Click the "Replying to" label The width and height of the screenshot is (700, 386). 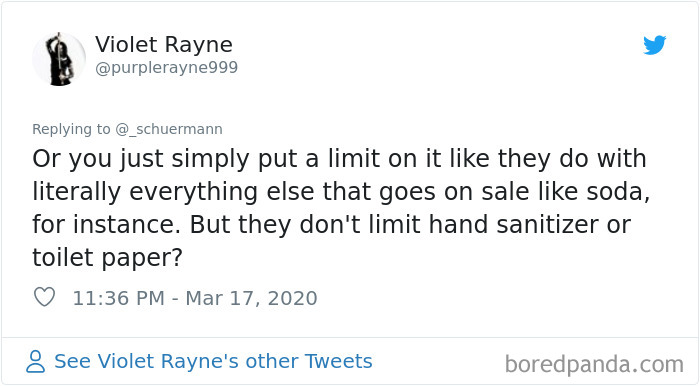click(71, 129)
